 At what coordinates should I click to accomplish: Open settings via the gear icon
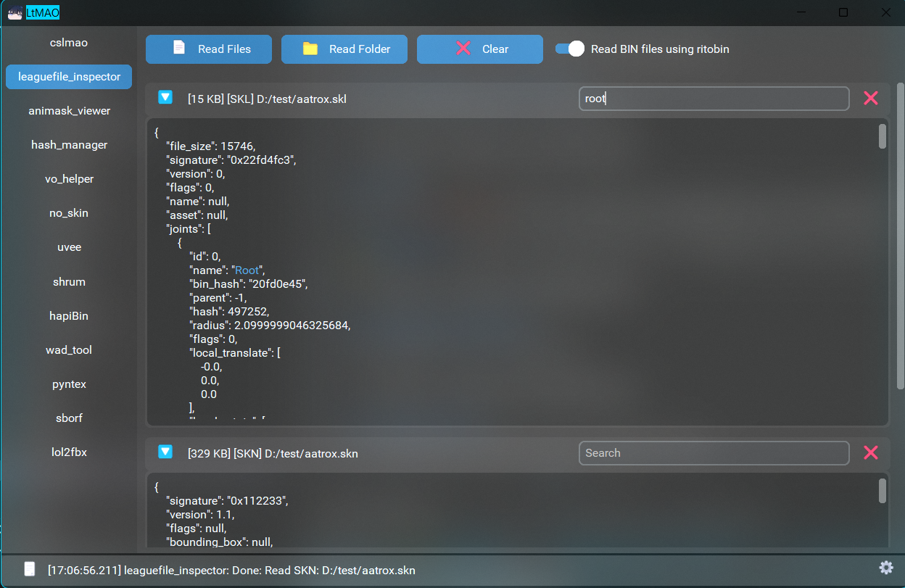tap(885, 567)
